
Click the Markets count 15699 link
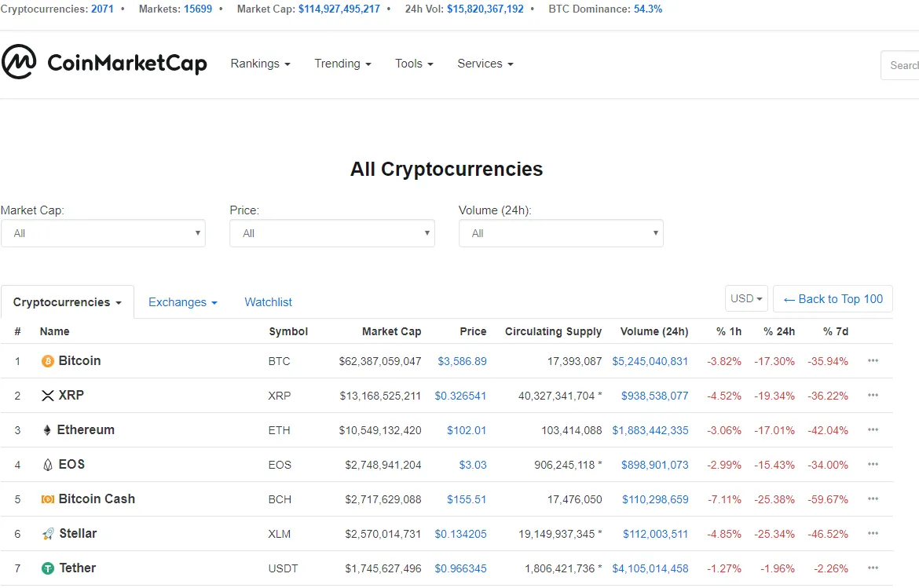click(198, 9)
